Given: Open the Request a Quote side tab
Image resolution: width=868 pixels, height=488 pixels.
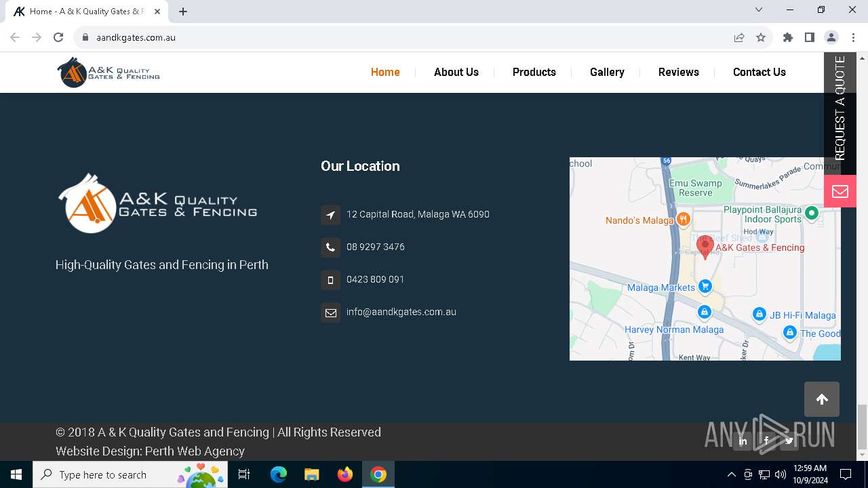Looking at the screenshot, I should click(x=840, y=113).
